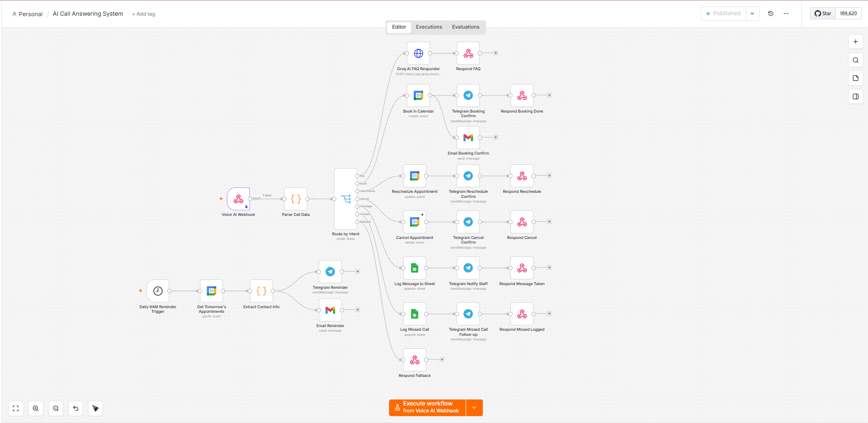Viewport: 868px width, 423px height.
Task: Click the zoom to fit canvas button
Action: tap(16, 408)
